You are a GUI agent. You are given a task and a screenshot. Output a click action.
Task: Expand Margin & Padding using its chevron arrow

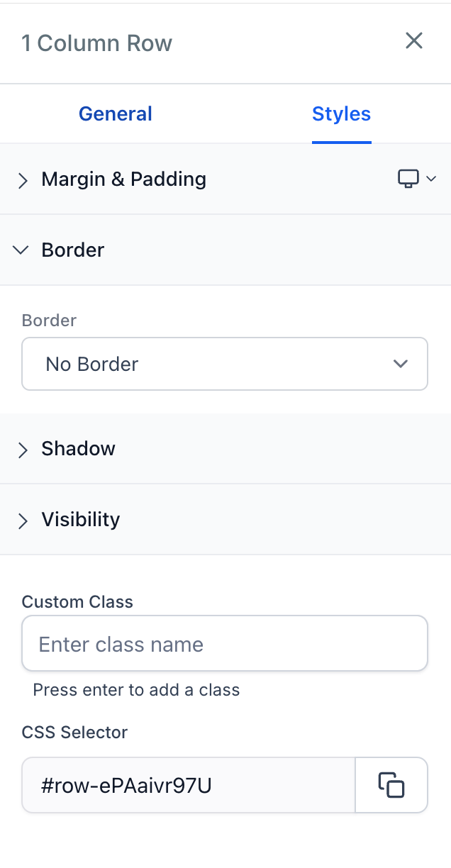[23, 180]
